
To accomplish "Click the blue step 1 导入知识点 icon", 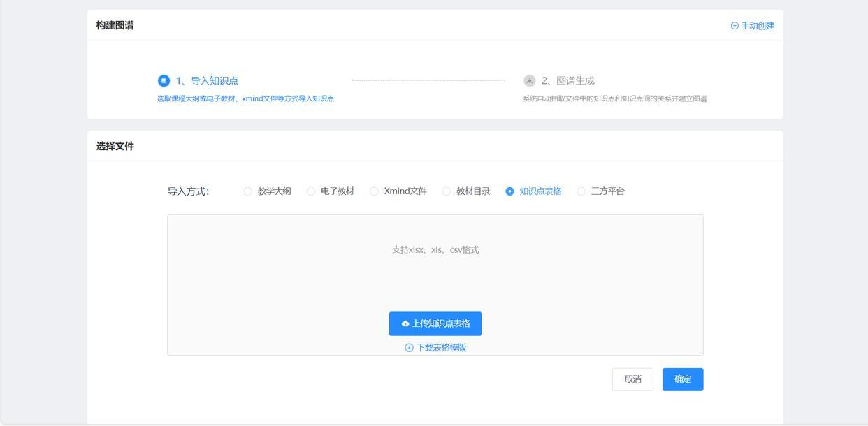I will pyautogui.click(x=164, y=81).
